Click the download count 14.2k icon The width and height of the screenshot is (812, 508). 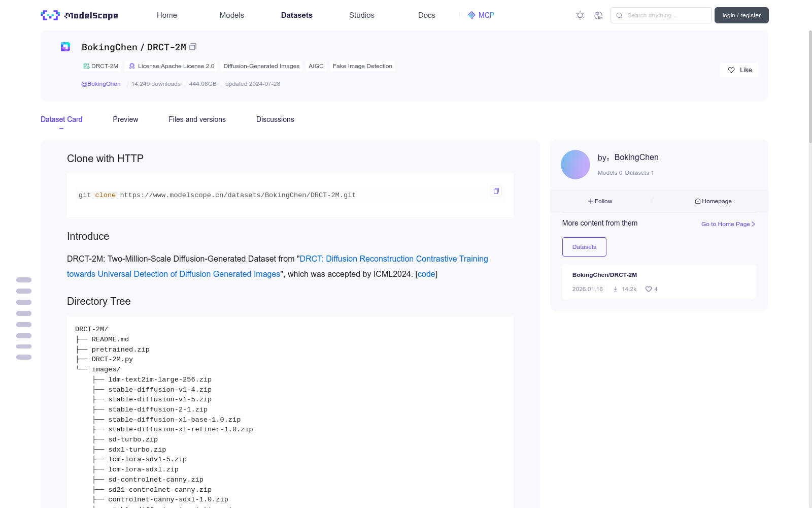[x=616, y=289]
